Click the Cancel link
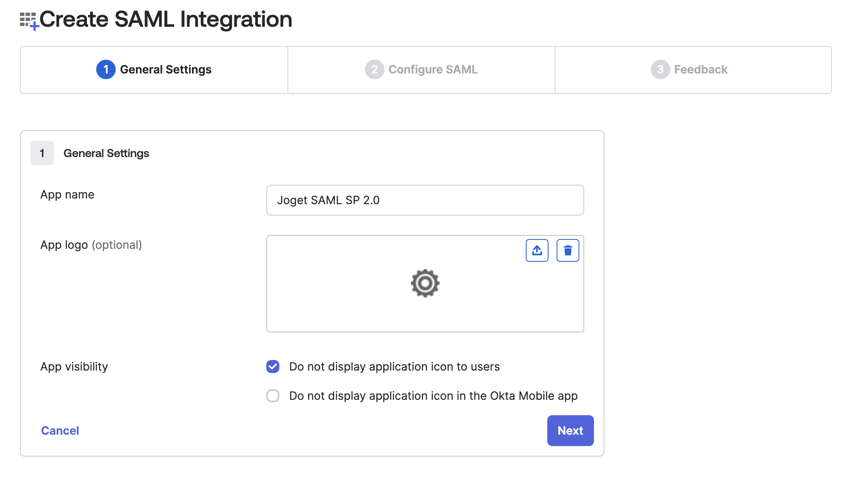Viewport: 868px width, 483px height. click(60, 431)
